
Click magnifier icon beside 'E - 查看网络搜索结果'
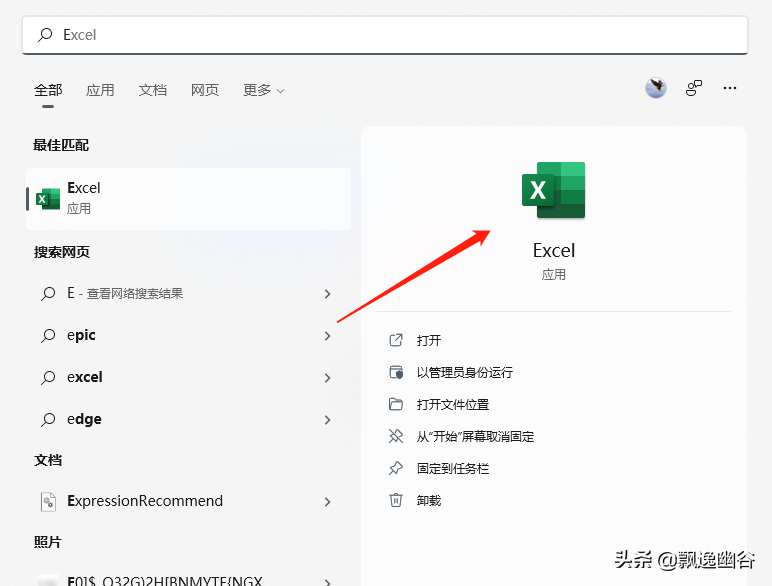tap(48, 294)
